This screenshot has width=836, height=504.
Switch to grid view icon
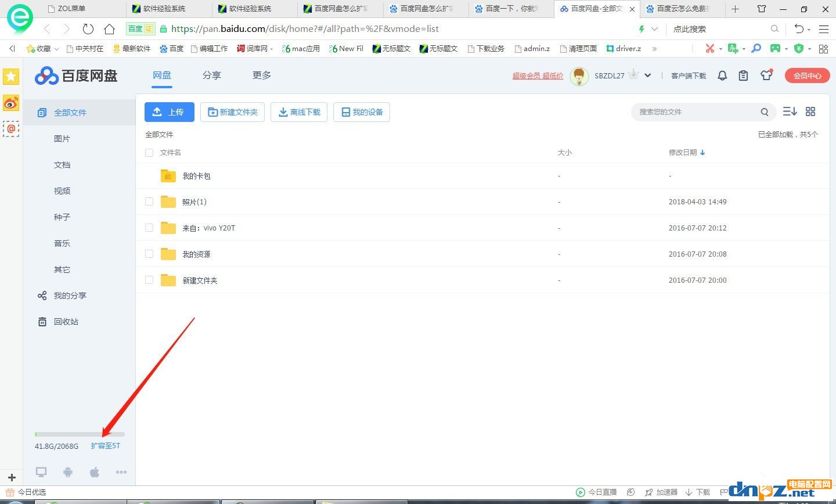click(x=810, y=111)
